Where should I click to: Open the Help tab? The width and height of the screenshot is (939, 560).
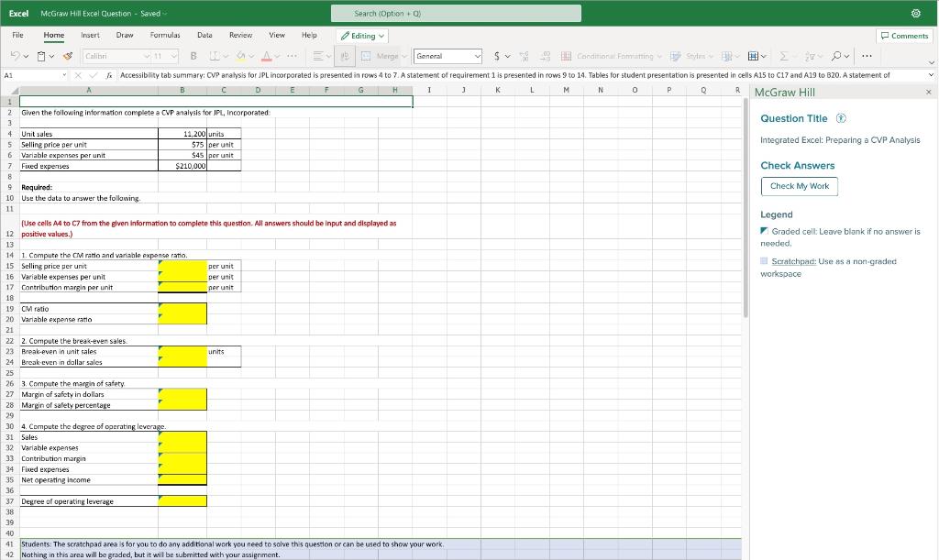pyautogui.click(x=309, y=36)
